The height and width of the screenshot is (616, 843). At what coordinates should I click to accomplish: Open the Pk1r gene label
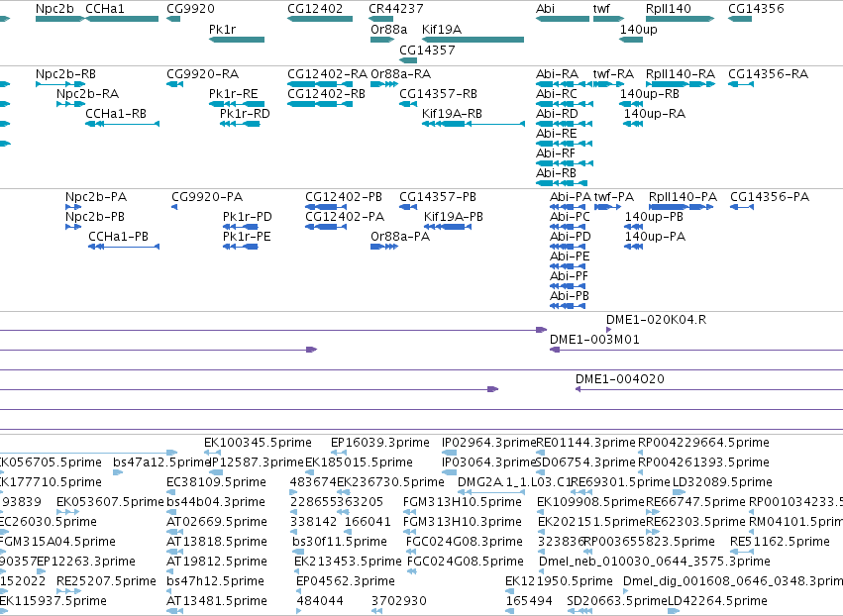(x=222, y=30)
